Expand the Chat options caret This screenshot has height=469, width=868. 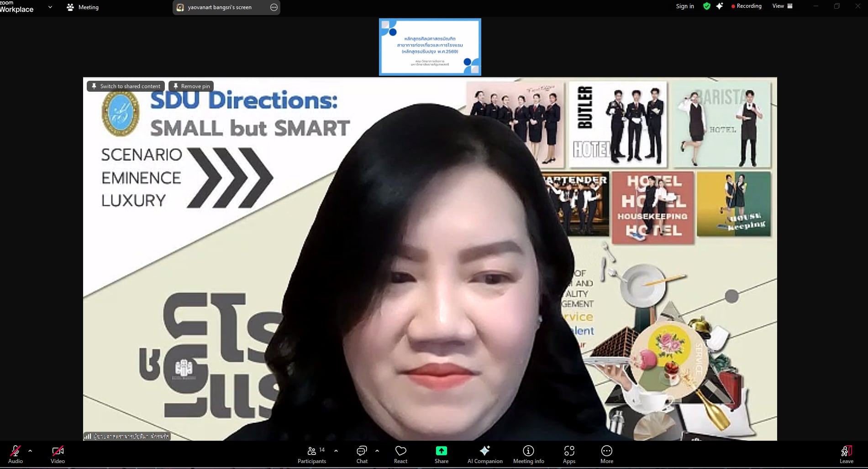(377, 451)
